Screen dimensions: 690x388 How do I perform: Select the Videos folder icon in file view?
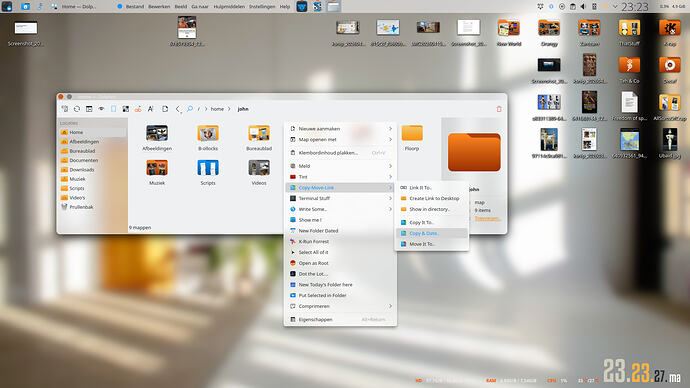[x=259, y=168]
